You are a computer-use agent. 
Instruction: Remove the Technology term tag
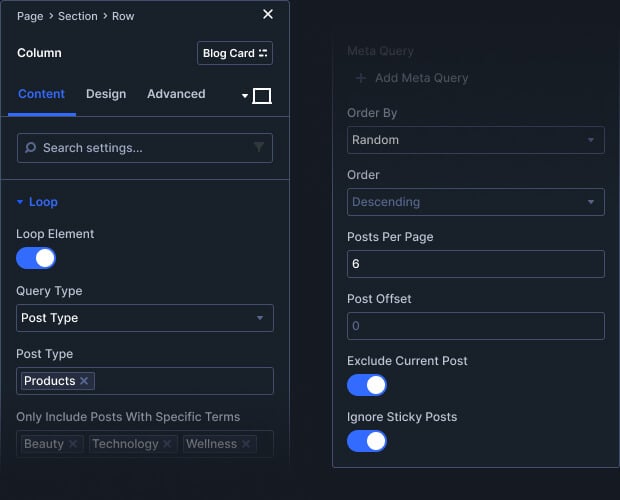[167, 444]
